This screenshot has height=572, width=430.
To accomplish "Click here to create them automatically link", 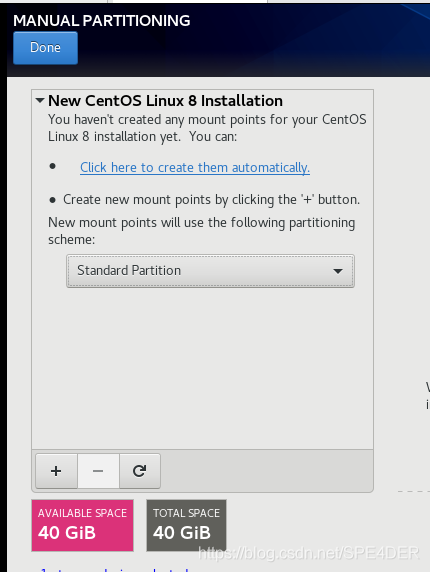I will [x=195, y=167].
